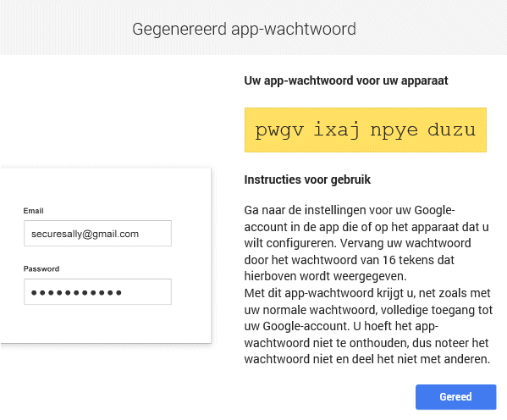Click the striped grey header banner

[254, 27]
